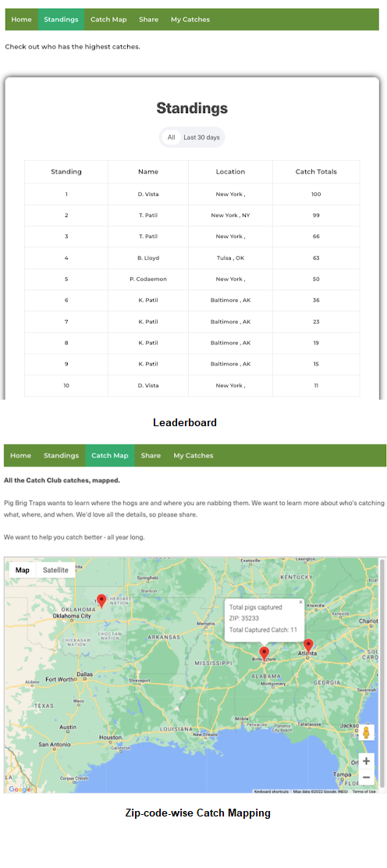Click the red map pin at Atlanta
Screen dimensions: 387x868
308,646
